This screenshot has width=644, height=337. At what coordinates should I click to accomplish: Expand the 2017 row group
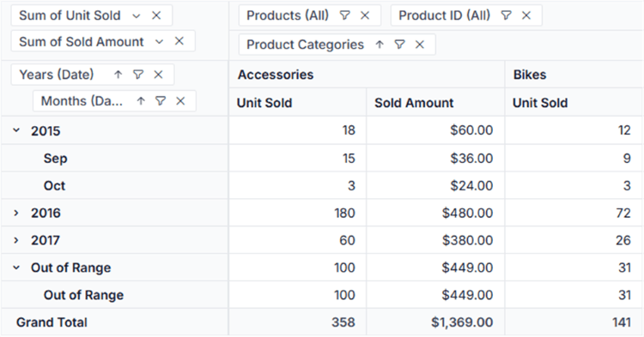point(16,240)
